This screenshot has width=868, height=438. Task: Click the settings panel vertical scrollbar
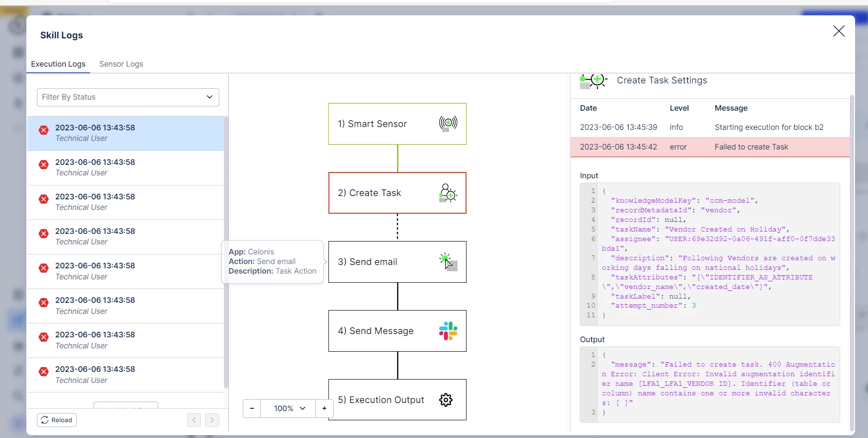click(852, 264)
